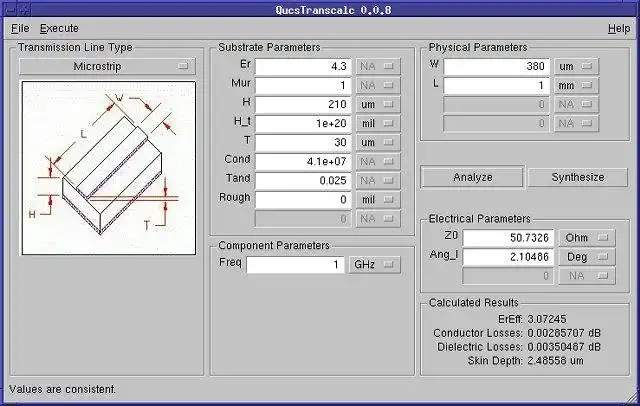Click the Analyze button
This screenshot has width=640, height=406.
[472, 177]
